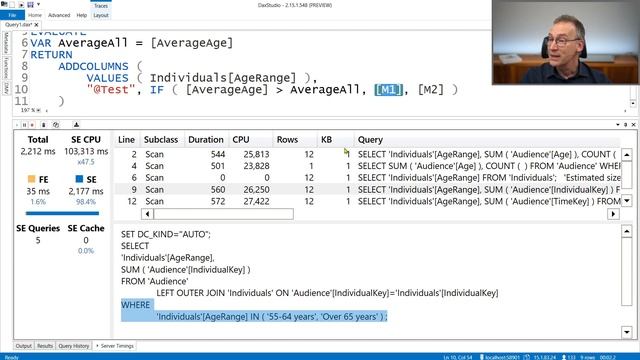Open the DMV side panel
The width and height of the screenshot is (640, 360).
(x=6, y=88)
